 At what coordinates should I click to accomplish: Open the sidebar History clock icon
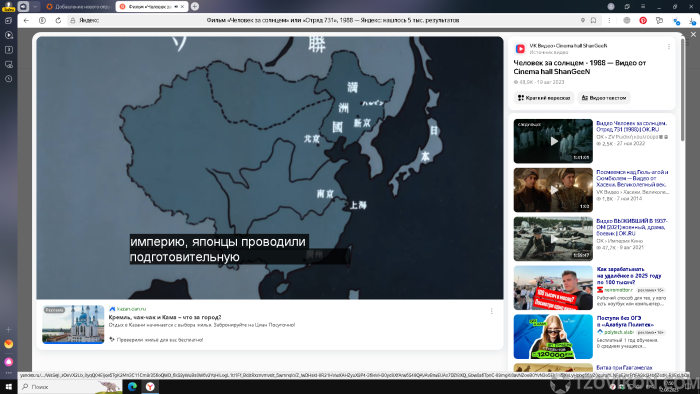(x=8, y=79)
